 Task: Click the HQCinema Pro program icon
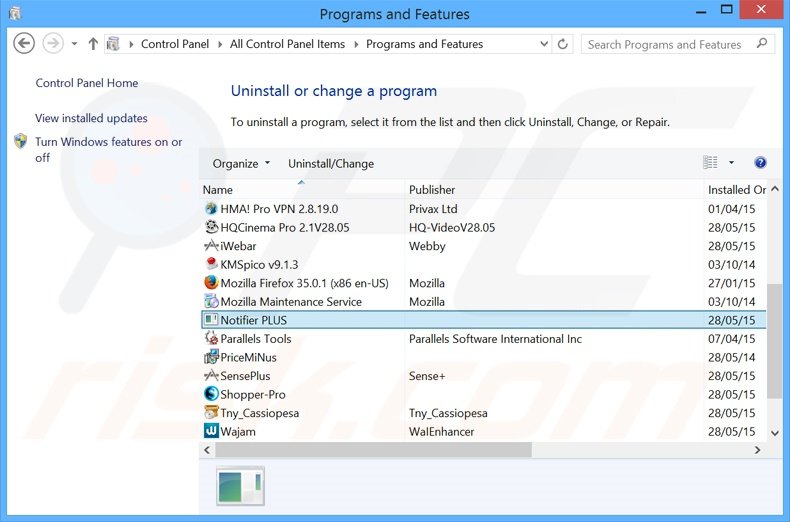(x=211, y=227)
